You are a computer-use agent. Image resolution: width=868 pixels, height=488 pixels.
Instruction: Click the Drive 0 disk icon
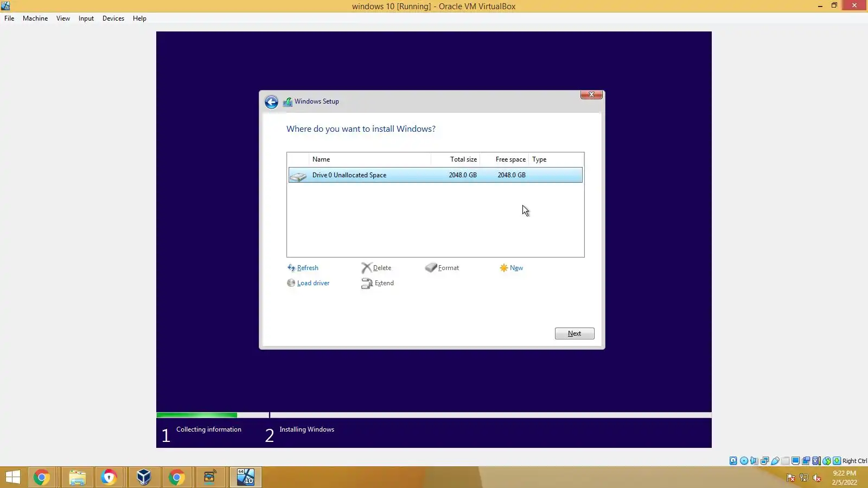298,176
